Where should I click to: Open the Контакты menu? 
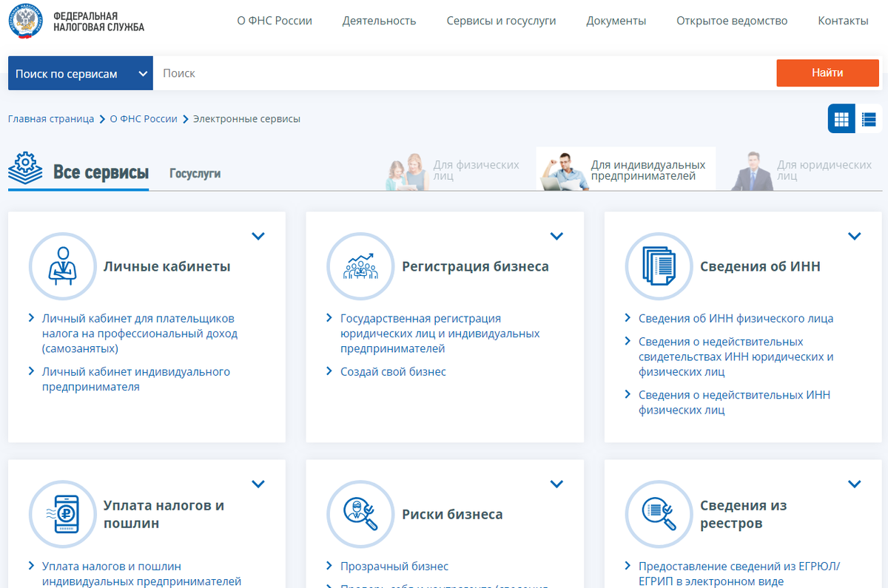point(843,21)
